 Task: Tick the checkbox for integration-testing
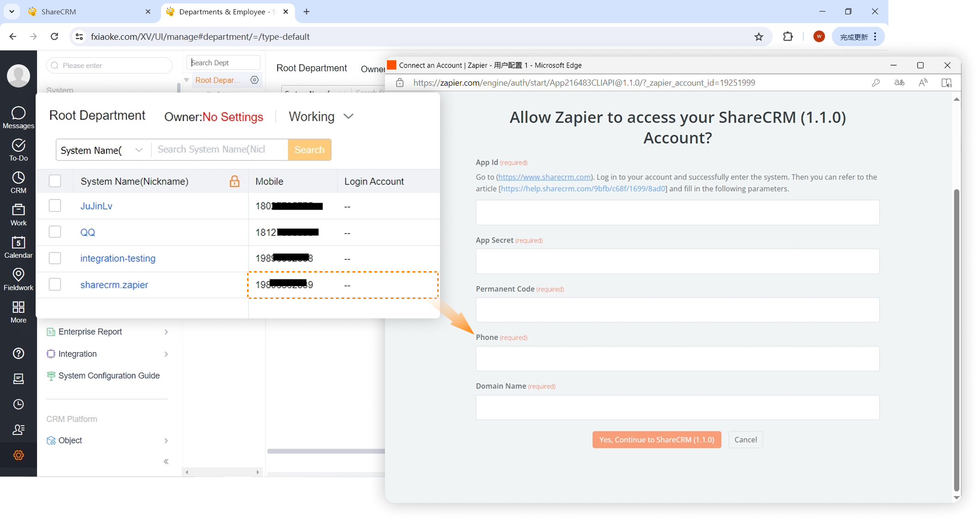[55, 258]
